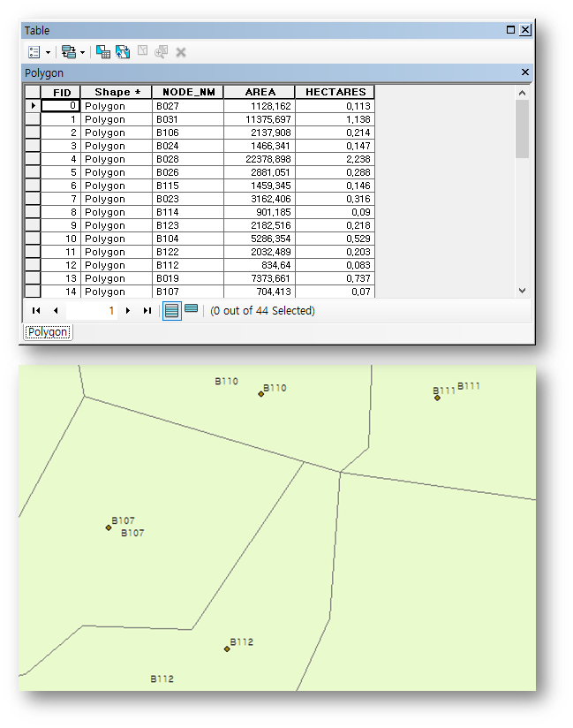Click the AREA value 11375,697
Screen dimensions: 573x728
(260, 119)
